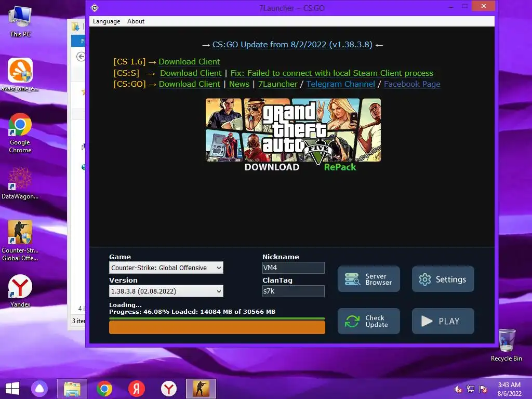Expand the Version dropdown

click(166, 291)
